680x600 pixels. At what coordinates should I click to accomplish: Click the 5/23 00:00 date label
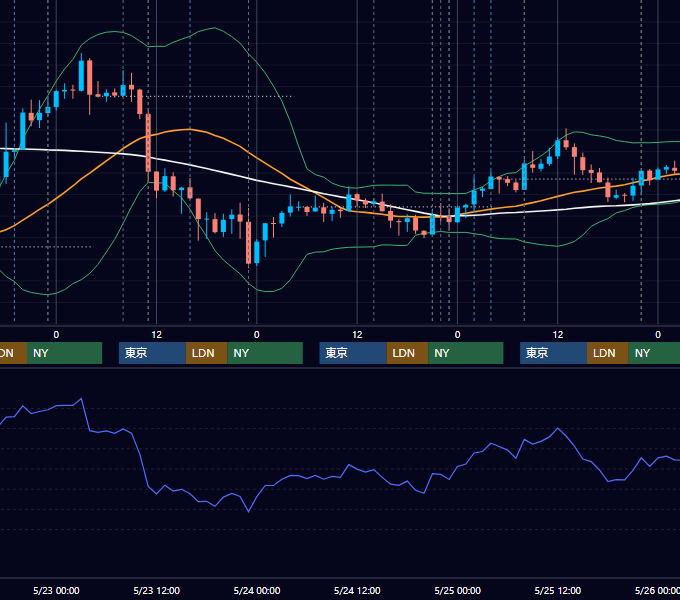(x=56, y=590)
